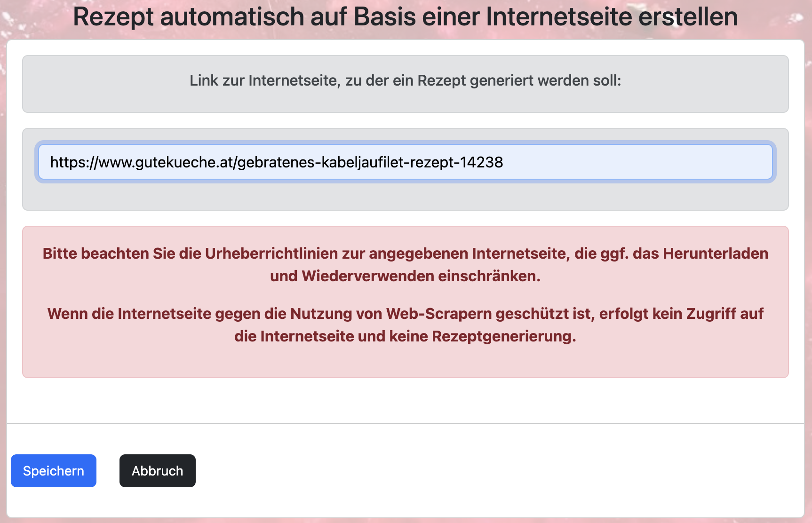This screenshot has width=812, height=523.
Task: Click the warning text starting 'Bitte beachten Sie die Urheberrichtlinien'
Action: click(406, 265)
